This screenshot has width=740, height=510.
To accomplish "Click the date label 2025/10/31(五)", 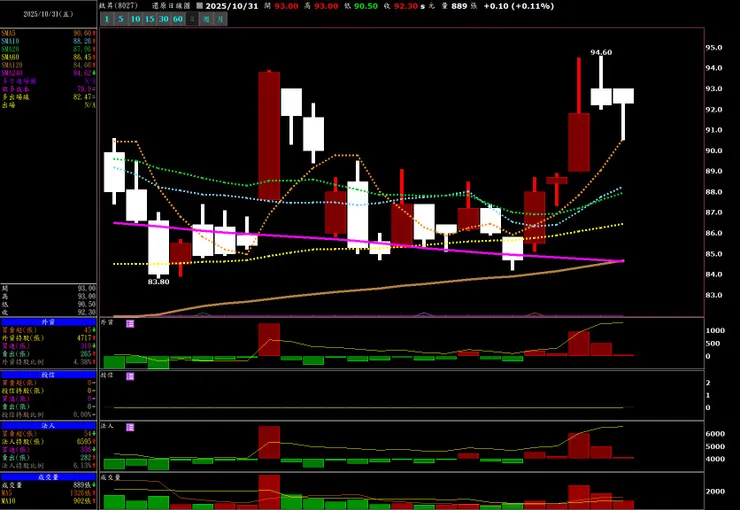I will (48, 14).
